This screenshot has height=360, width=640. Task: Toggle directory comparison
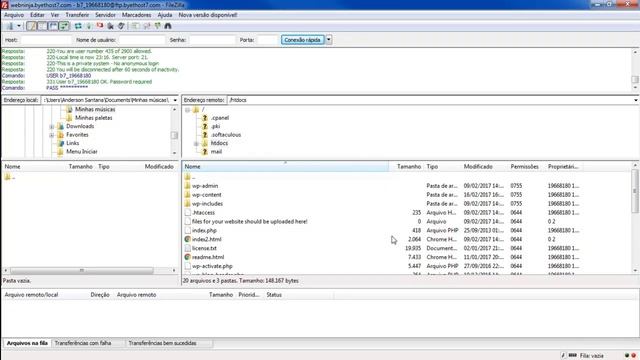146,26
